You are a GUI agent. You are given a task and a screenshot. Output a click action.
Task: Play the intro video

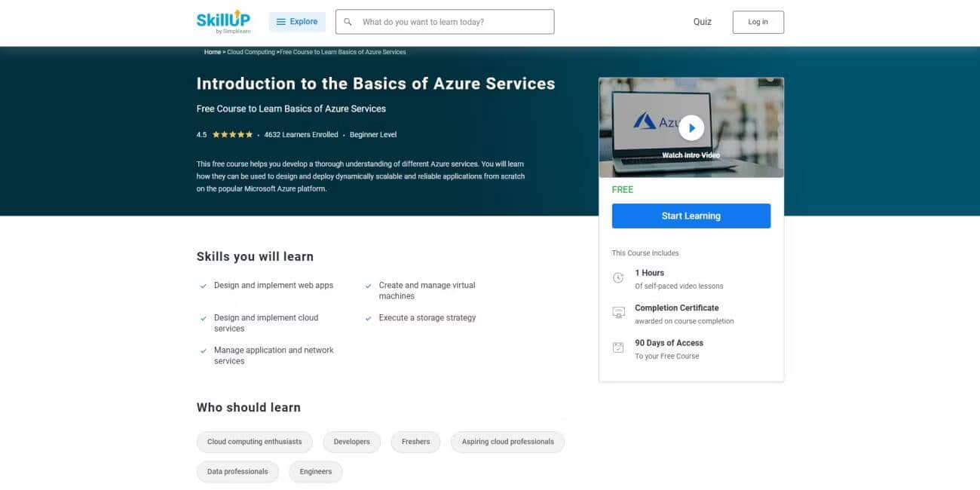point(691,128)
